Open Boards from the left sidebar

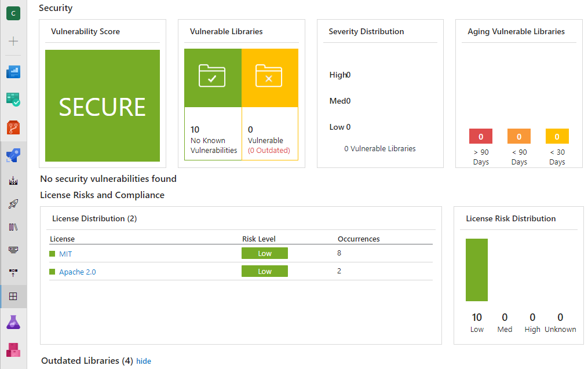pyautogui.click(x=13, y=98)
